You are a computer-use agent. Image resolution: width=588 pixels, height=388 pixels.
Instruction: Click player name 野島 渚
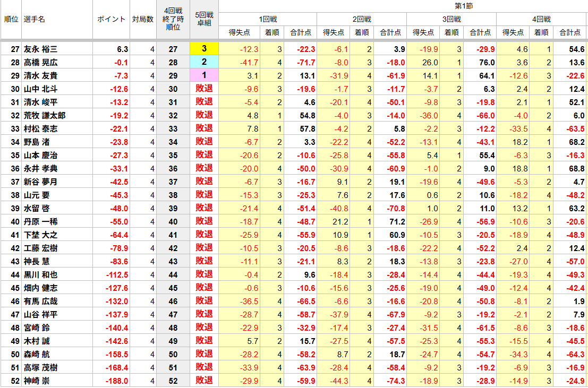point(36,142)
